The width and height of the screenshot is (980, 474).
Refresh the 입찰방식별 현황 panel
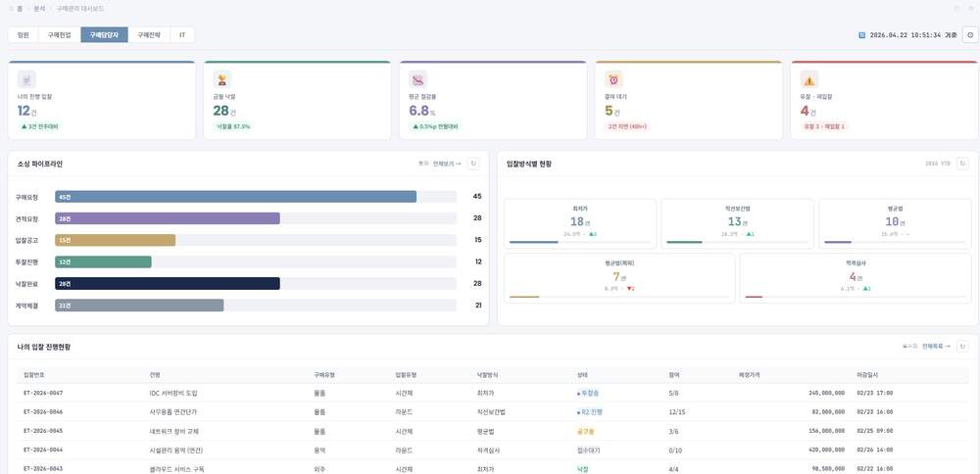tap(962, 164)
